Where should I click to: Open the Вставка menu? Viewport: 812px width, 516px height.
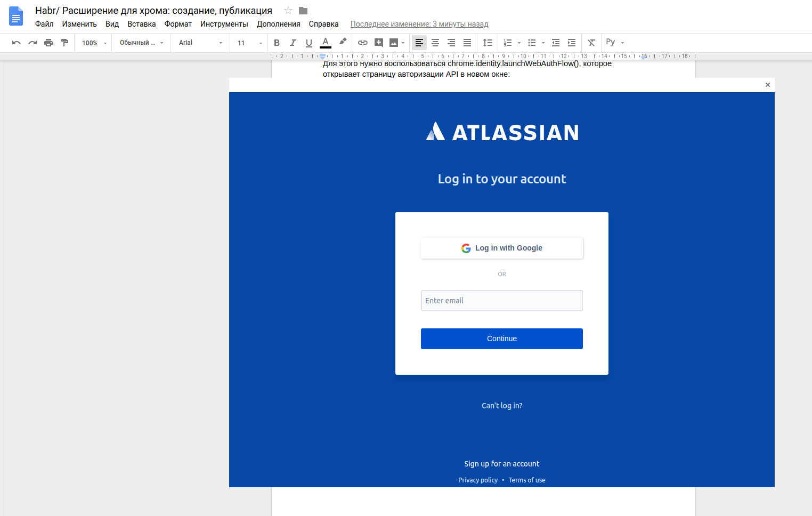142,24
